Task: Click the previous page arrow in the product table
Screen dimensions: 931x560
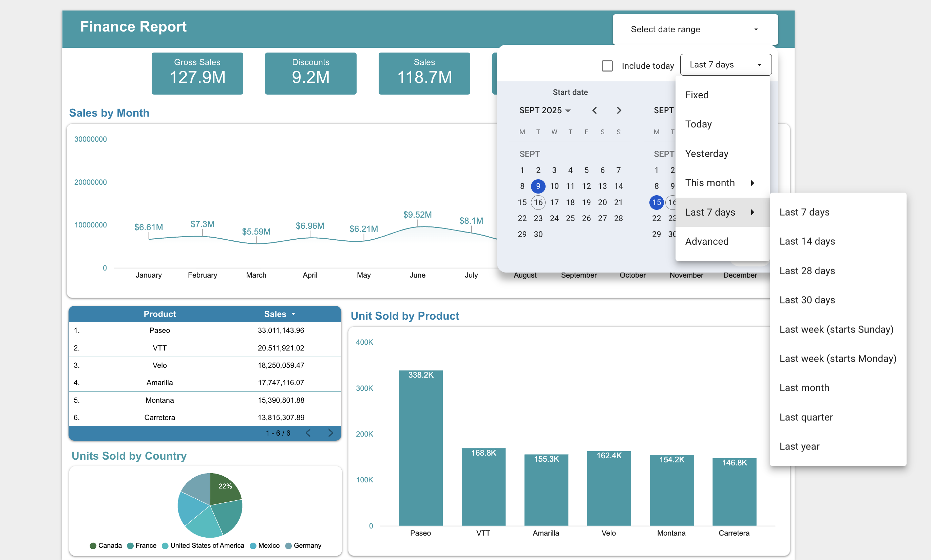Action: point(308,433)
